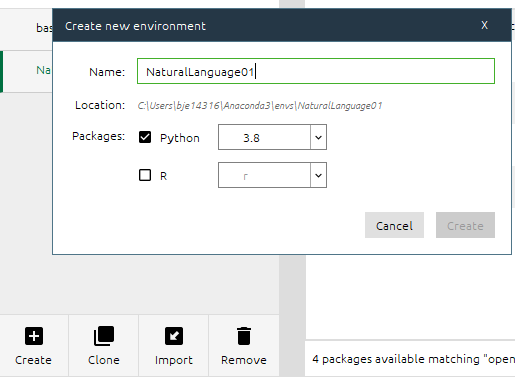Click the Python package label
Image resolution: width=515 pixels, height=384 pixels.
coord(180,138)
